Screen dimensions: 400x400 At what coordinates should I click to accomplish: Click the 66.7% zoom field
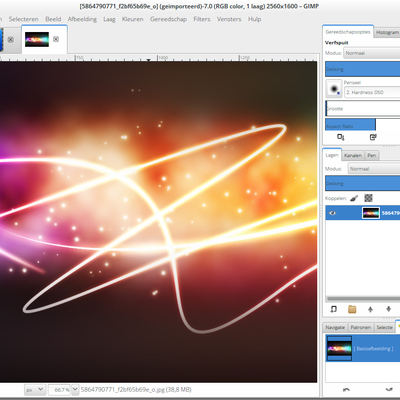(60, 390)
